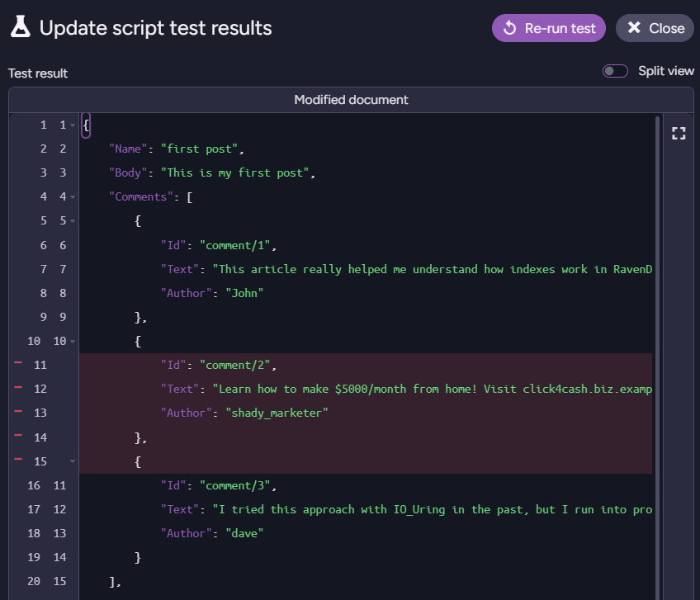Screen dimensions: 700x600
Task: Click the "comment/3" Id value
Action: pos(235,486)
